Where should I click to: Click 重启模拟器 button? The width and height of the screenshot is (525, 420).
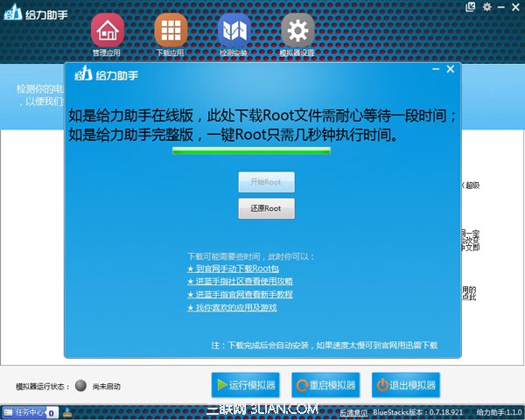(325, 385)
